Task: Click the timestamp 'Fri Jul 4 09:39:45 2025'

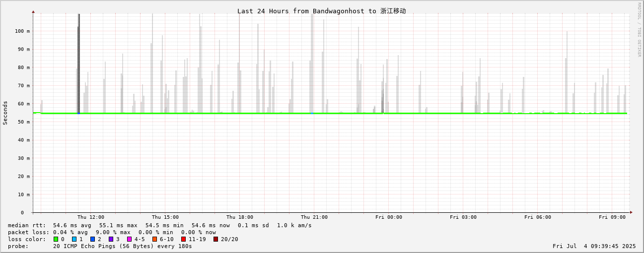Action: click(594, 246)
